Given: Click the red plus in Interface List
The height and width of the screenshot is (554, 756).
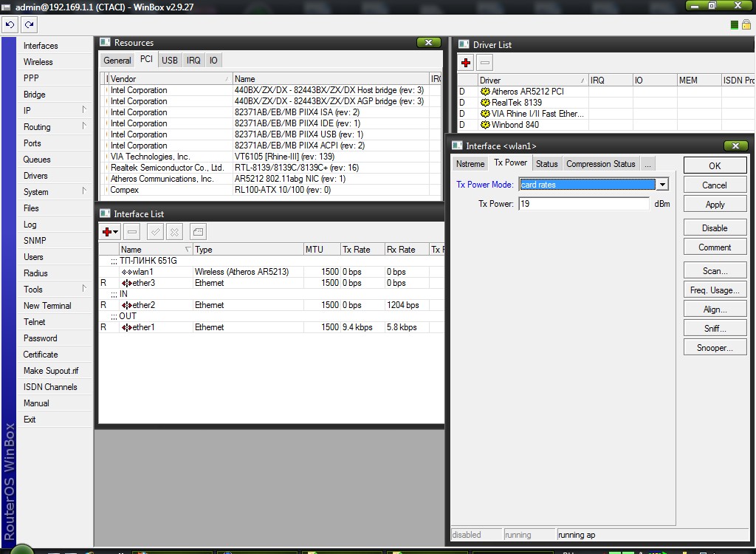Looking at the screenshot, I should point(108,232).
